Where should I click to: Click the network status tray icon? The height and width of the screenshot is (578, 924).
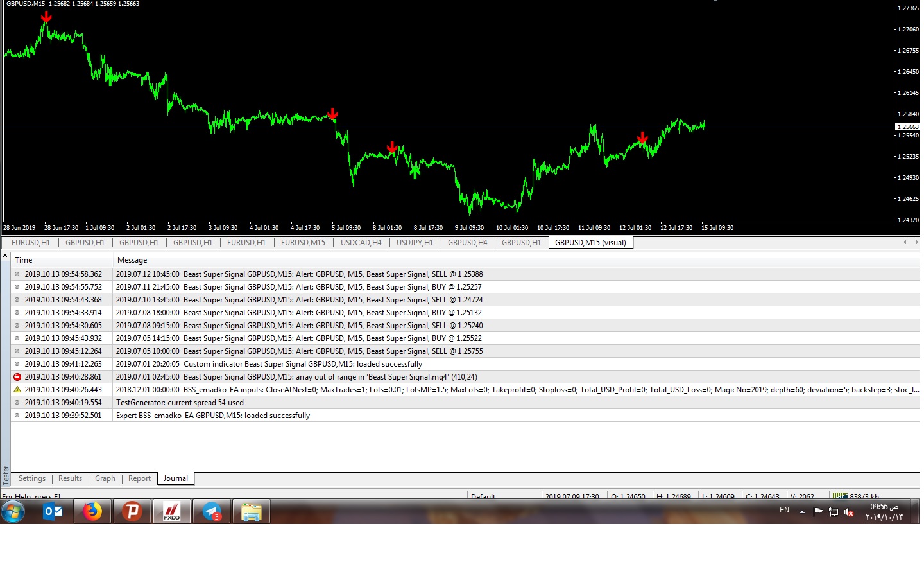point(834,512)
